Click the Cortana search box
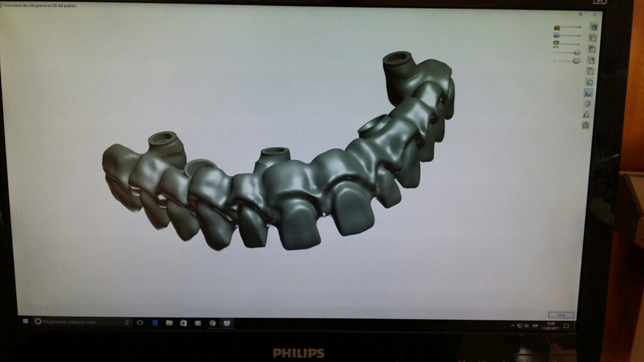The image size is (644, 362). 82,322
